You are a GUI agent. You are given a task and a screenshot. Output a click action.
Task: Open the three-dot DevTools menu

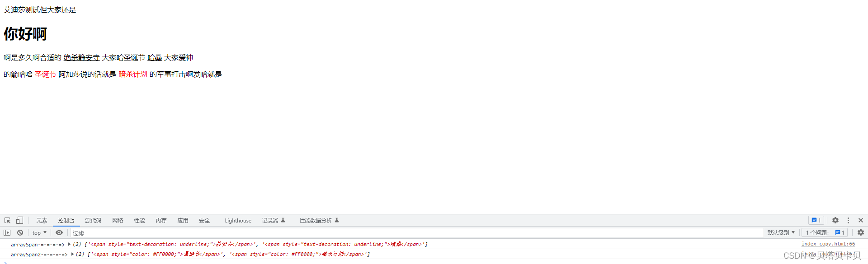[x=848, y=220]
